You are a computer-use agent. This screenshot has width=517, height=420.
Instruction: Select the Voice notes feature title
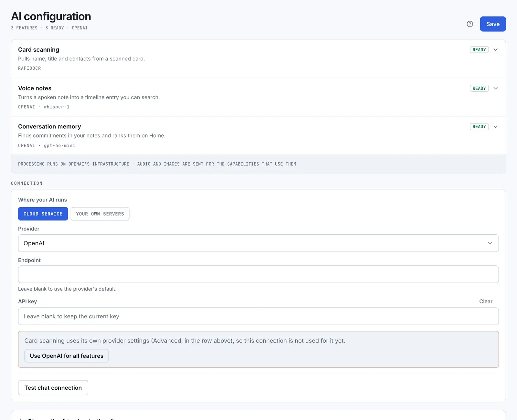[35, 88]
